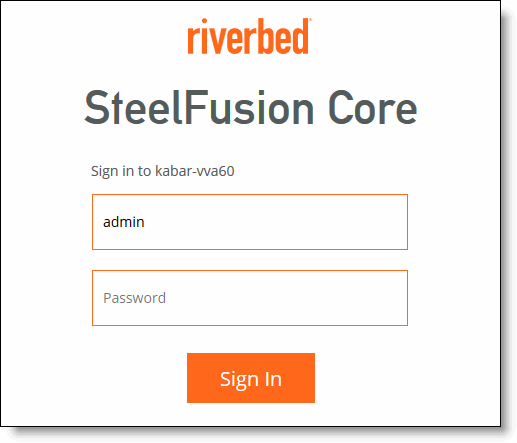
Task: Click the username field containing admin
Action: 250,222
